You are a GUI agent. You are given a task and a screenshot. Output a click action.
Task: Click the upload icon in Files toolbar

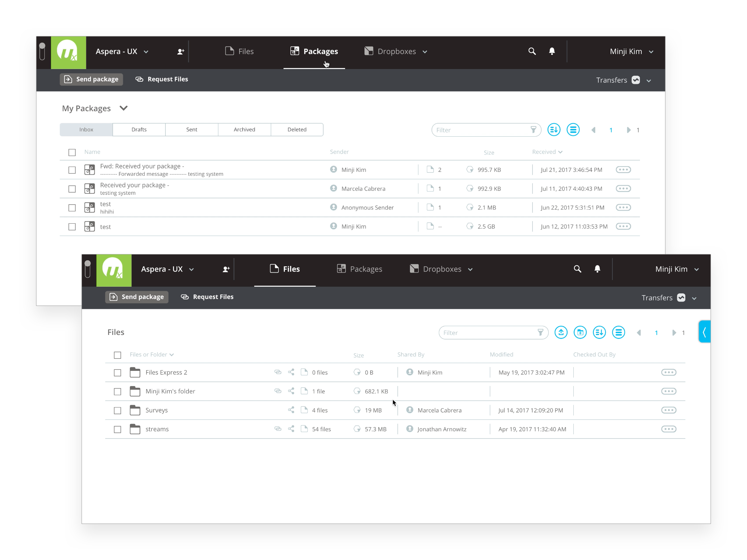click(561, 332)
